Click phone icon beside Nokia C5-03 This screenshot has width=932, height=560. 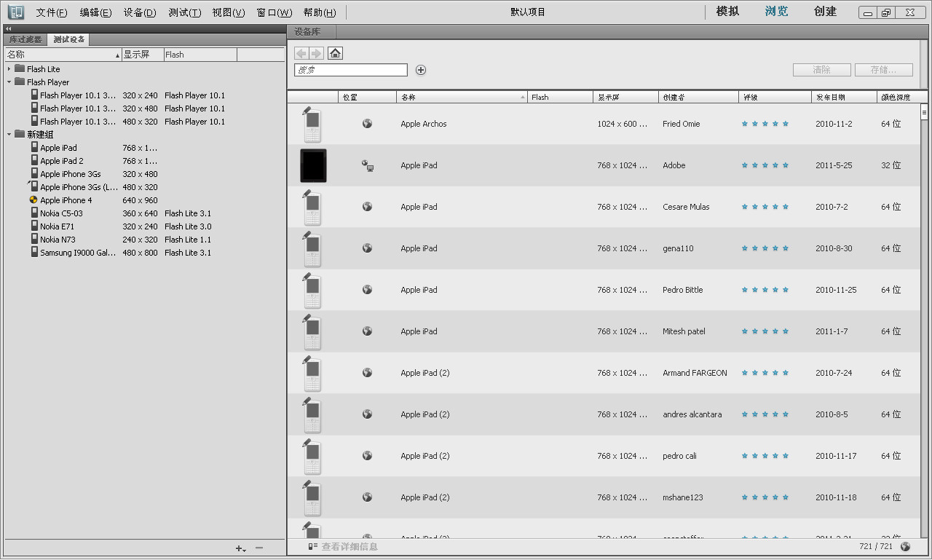pos(34,213)
